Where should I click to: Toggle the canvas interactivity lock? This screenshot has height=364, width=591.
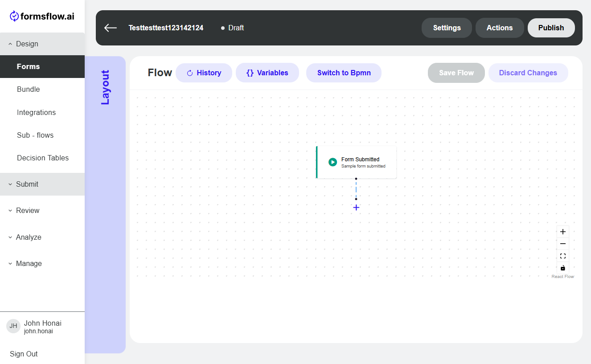(x=562, y=268)
